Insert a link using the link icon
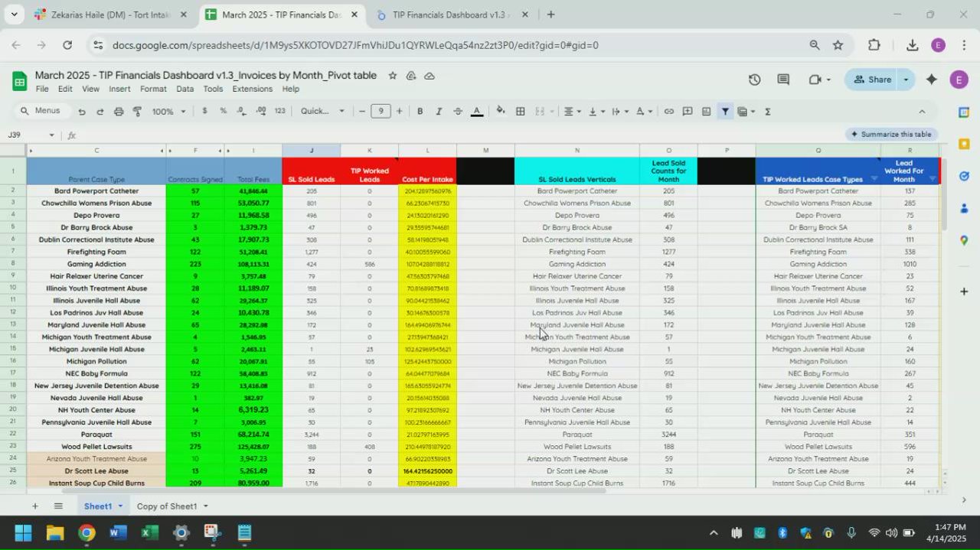 pos(668,111)
